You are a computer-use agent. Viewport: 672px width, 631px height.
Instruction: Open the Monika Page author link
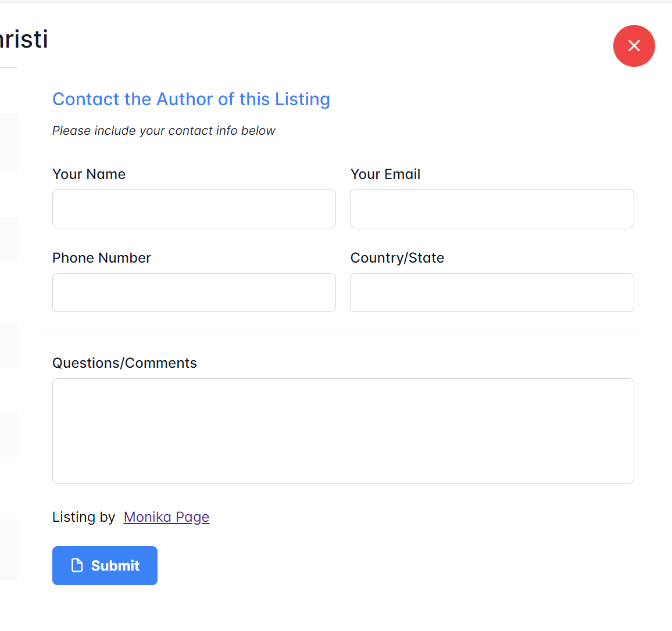coord(166,517)
